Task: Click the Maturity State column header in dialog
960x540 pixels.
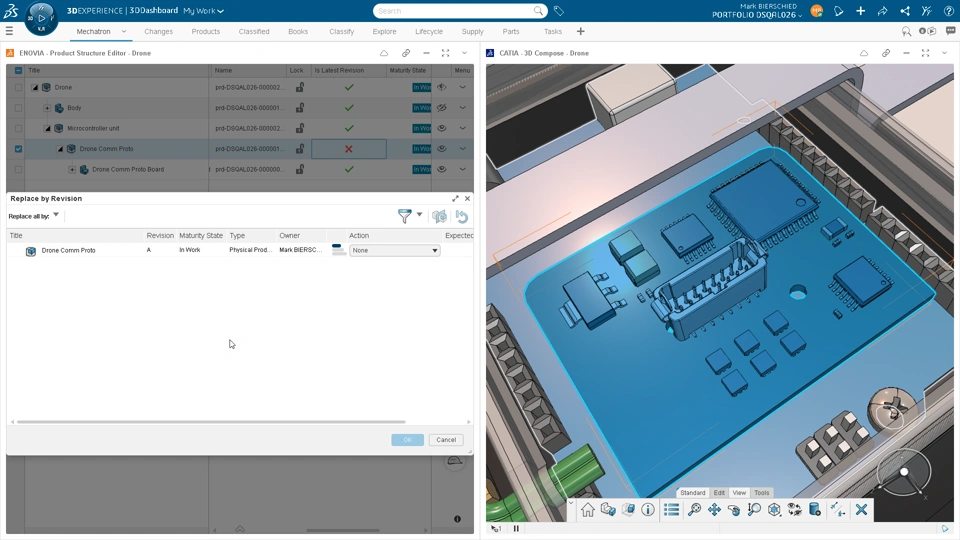Action: (x=201, y=236)
